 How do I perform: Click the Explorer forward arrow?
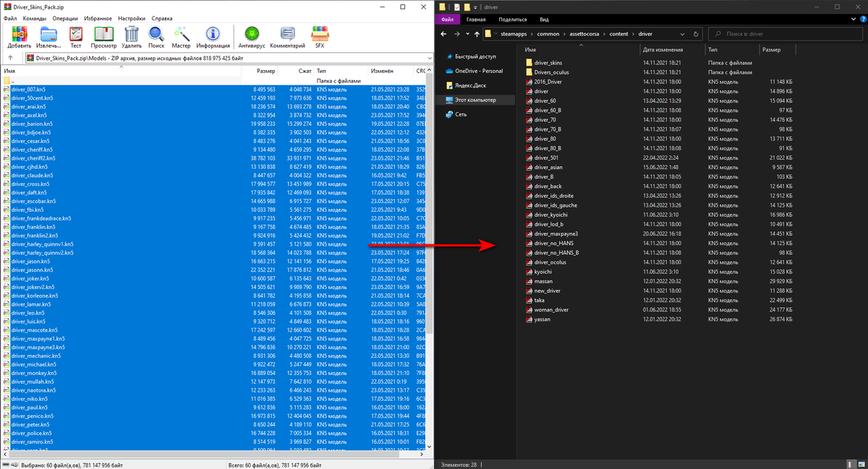[x=459, y=33]
